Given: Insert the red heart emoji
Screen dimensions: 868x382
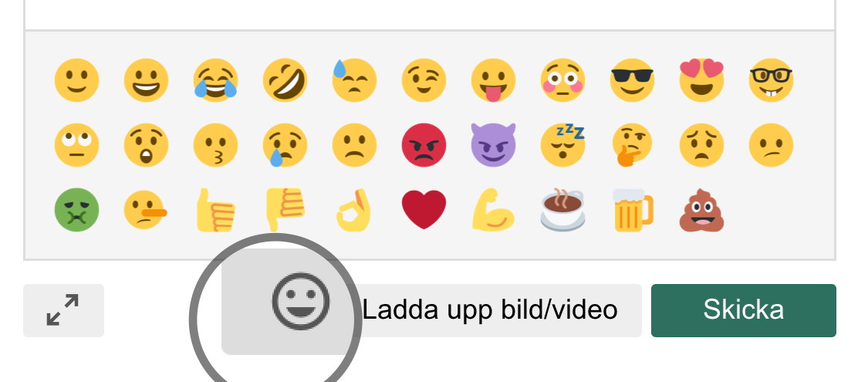Looking at the screenshot, I should [x=424, y=209].
